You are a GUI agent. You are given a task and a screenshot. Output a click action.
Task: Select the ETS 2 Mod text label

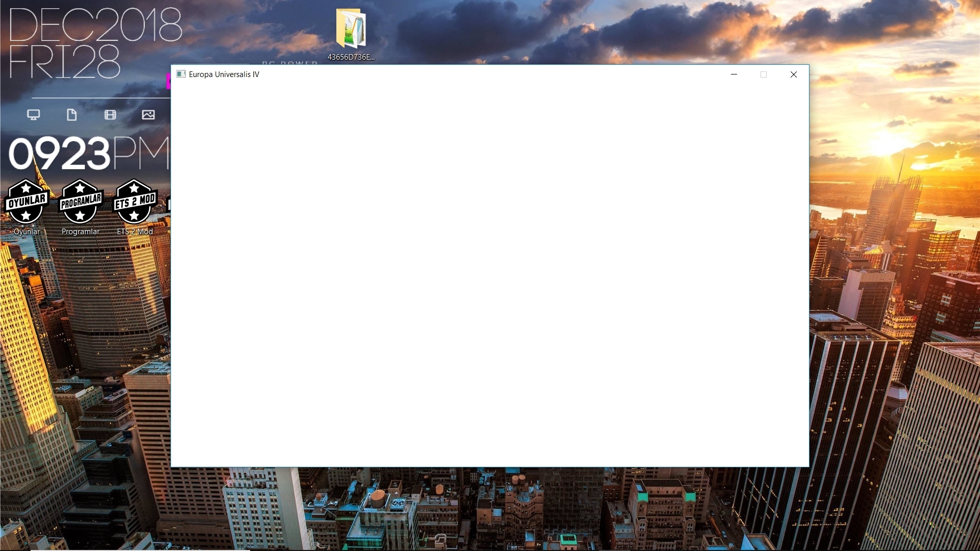(135, 232)
